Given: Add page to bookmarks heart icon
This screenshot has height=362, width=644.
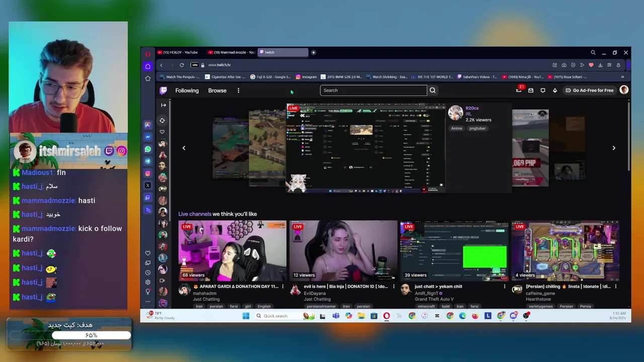Looking at the screenshot, I should (591, 65).
